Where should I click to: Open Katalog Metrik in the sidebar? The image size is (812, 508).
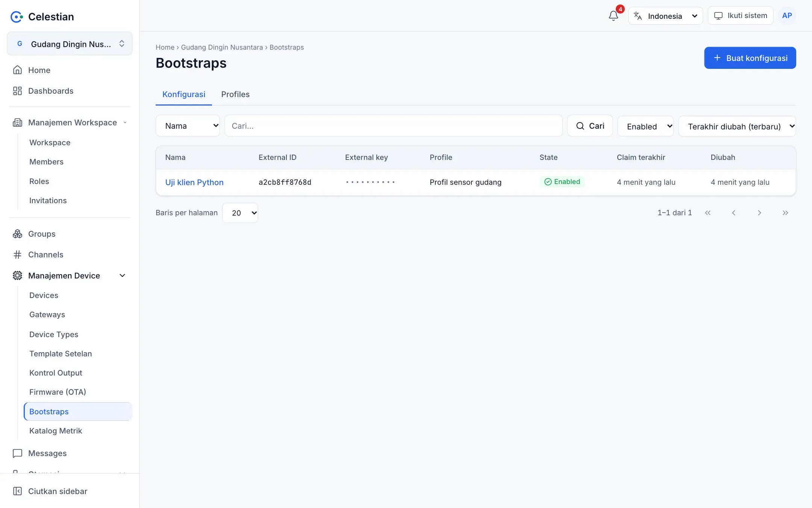[x=56, y=431]
